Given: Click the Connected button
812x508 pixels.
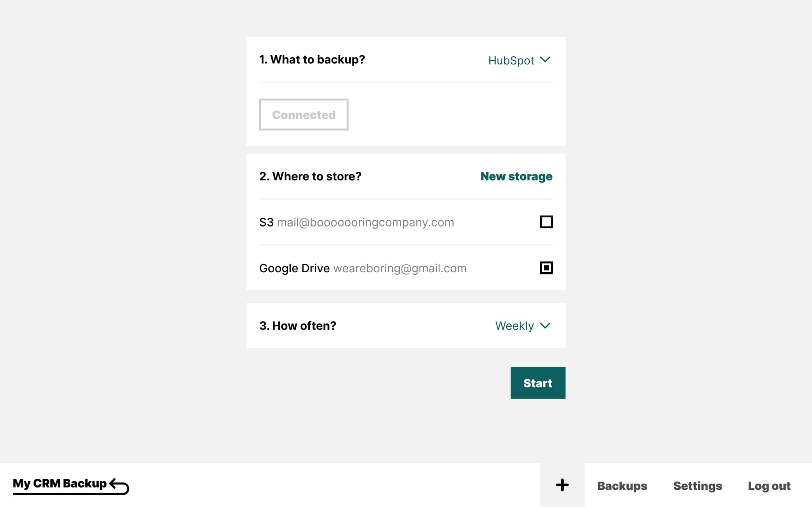Looking at the screenshot, I should [304, 115].
